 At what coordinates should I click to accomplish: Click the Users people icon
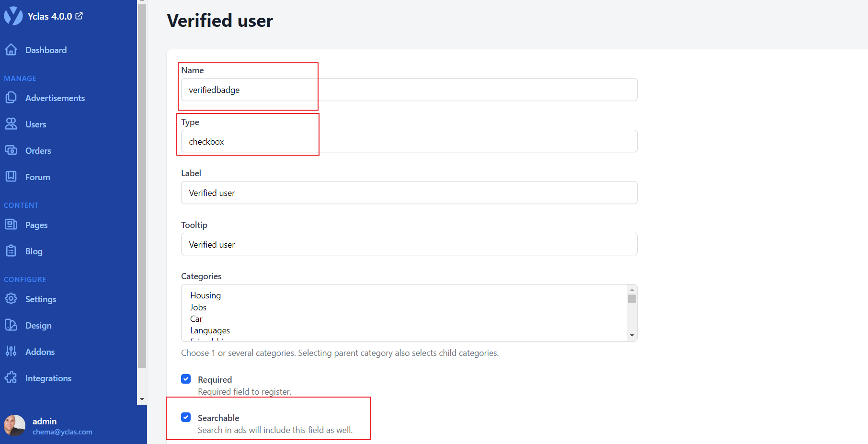coord(11,124)
